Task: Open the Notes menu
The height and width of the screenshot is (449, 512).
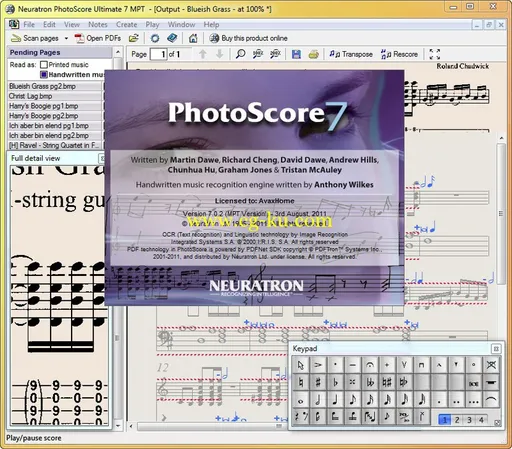Action: [98, 24]
